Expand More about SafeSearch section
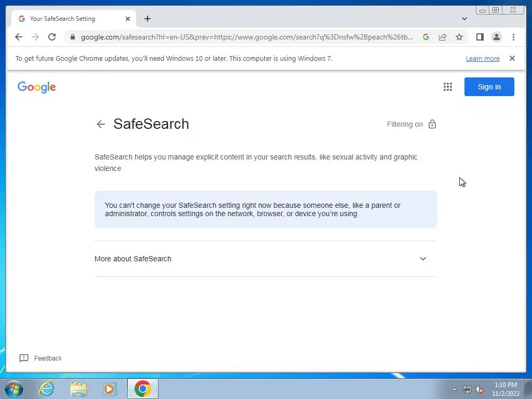This screenshot has height=399, width=532. pyautogui.click(x=265, y=259)
